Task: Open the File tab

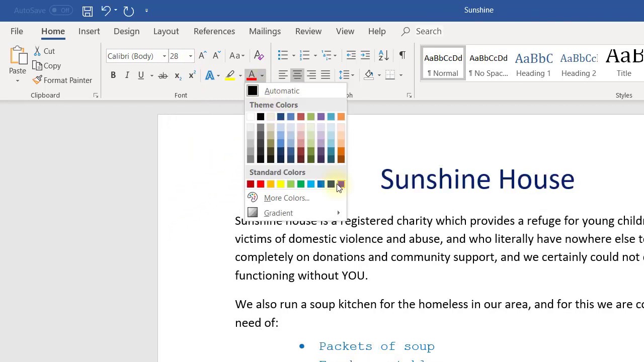Action: pos(17,31)
